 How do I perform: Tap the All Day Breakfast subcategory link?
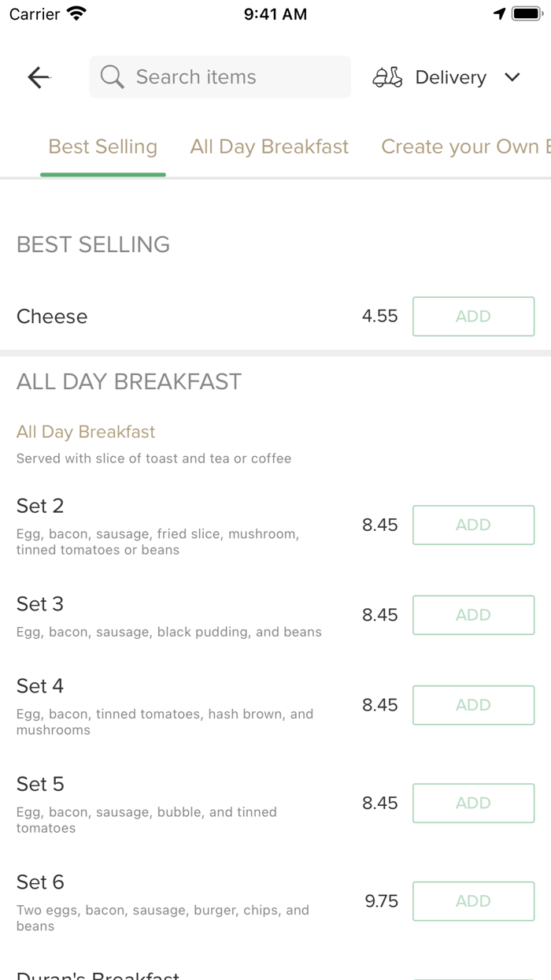click(86, 432)
